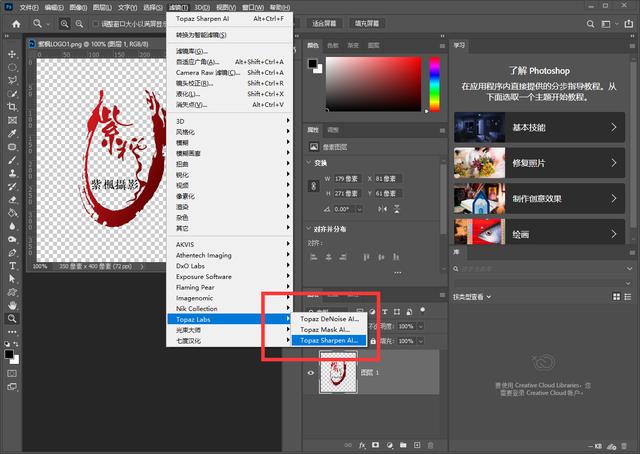
Task: Open the 制作创意效果 tutorial
Action: 539,198
